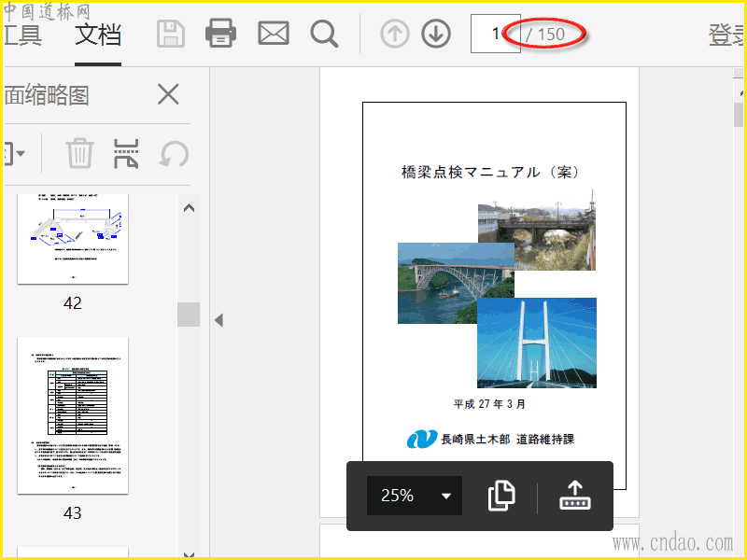Switch to the 文档 tab
This screenshot has height=560, width=747.
(x=98, y=35)
